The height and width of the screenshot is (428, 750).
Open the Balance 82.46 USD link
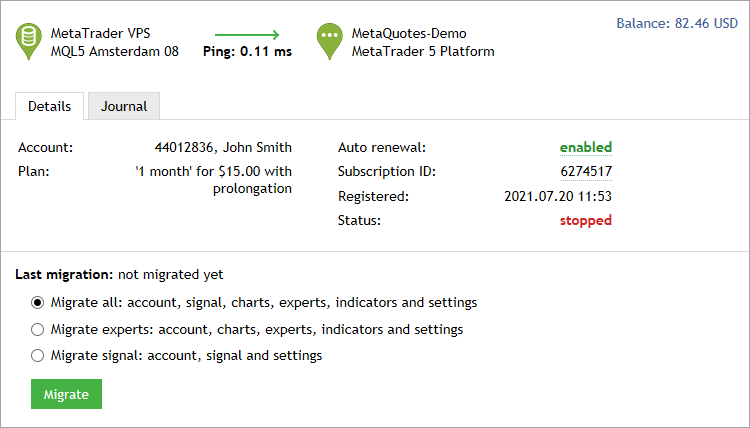tap(677, 20)
